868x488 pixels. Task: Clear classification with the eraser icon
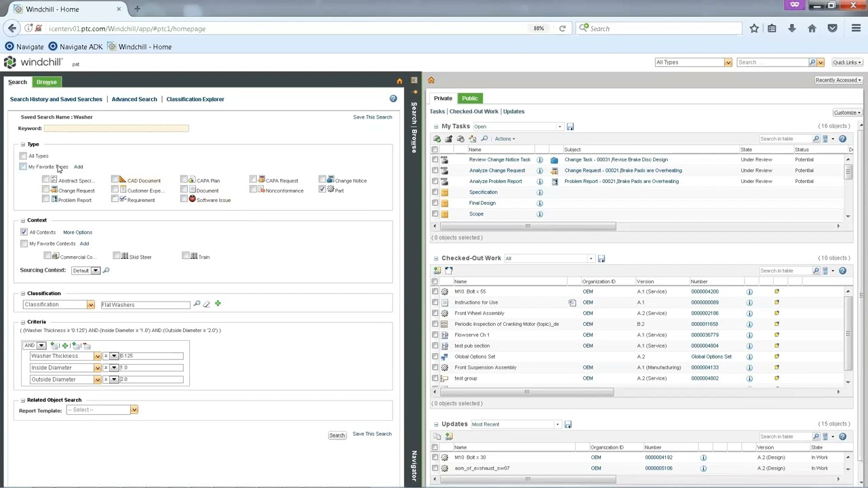pos(207,304)
